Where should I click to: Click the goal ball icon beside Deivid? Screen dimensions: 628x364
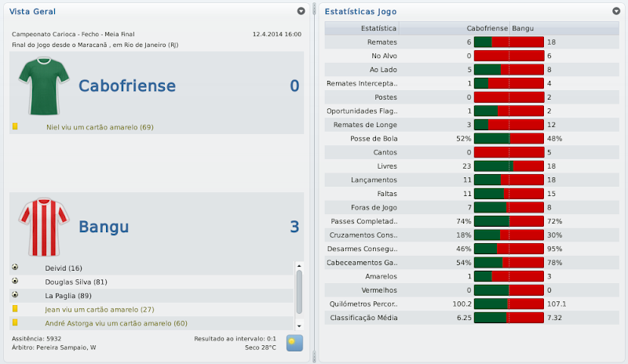[x=15, y=268]
